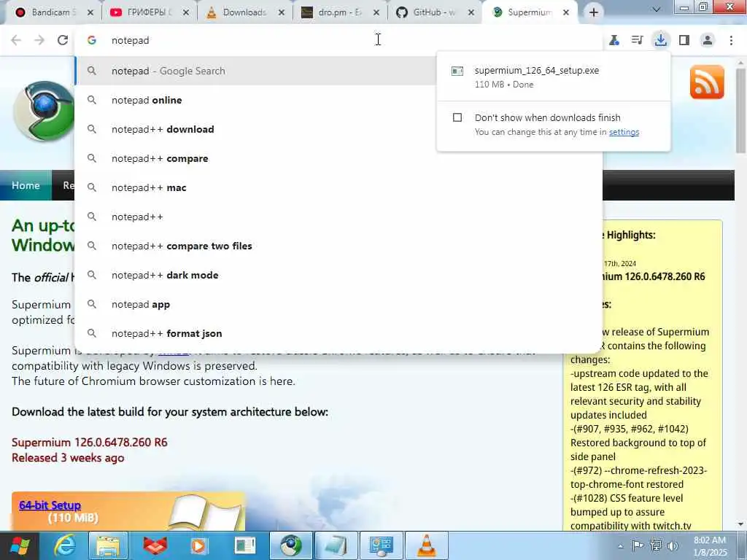Click the Home navigation item
747x560 pixels.
26,185
